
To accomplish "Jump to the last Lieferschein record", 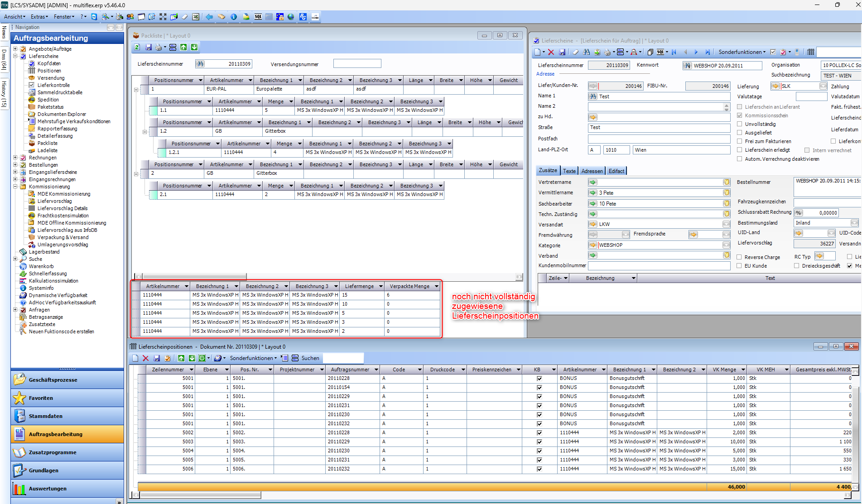I will tap(708, 52).
